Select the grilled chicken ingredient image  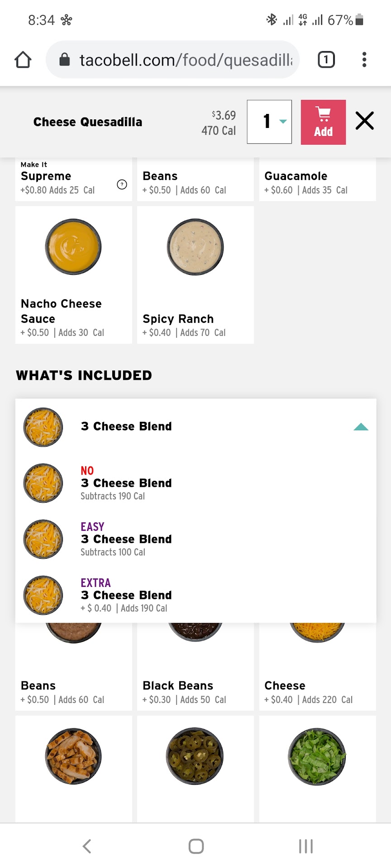[x=73, y=756]
